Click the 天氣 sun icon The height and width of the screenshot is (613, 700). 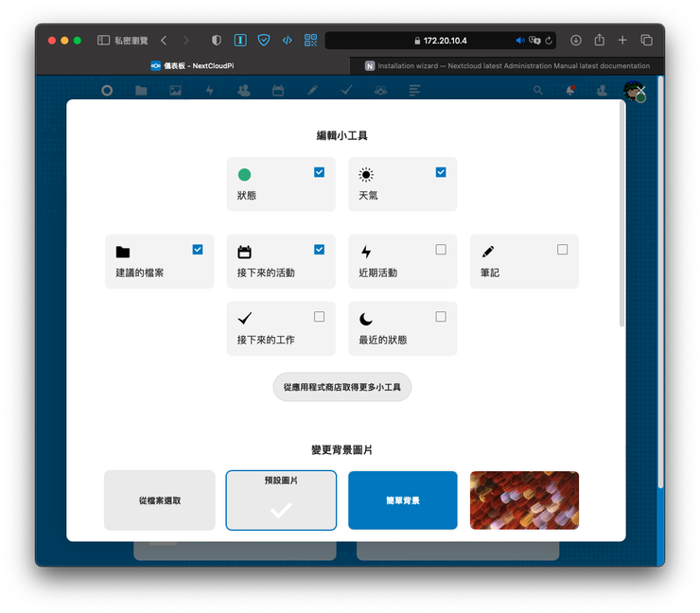click(366, 175)
